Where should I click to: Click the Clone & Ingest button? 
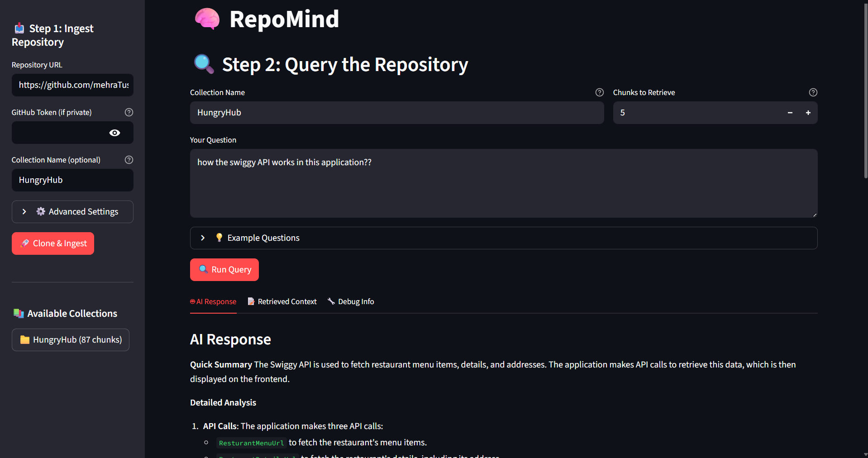pyautogui.click(x=53, y=243)
